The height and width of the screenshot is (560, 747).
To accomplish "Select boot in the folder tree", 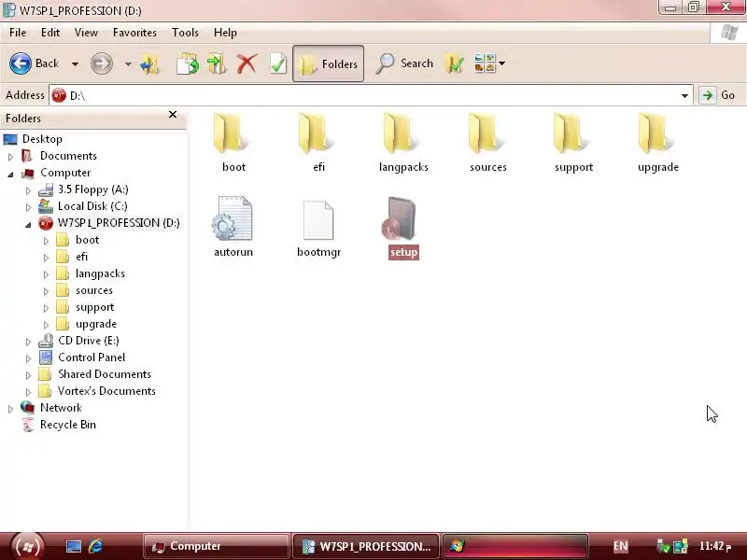I will coord(87,240).
